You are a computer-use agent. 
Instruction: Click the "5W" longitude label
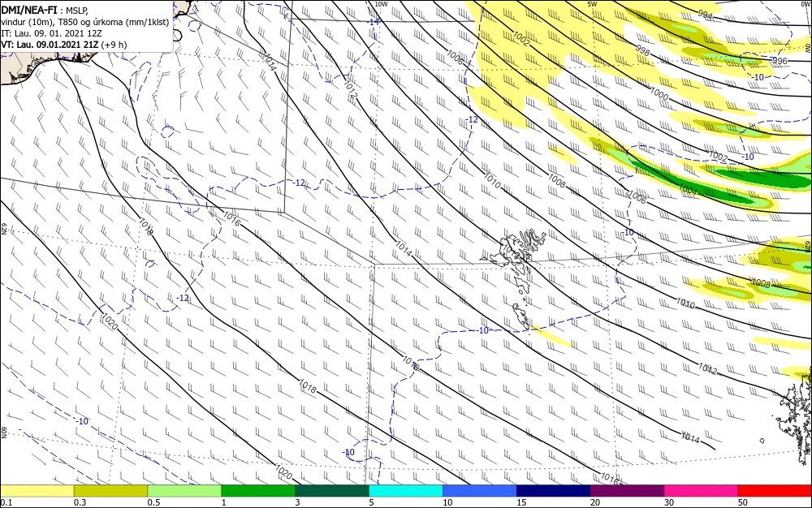point(592,4)
